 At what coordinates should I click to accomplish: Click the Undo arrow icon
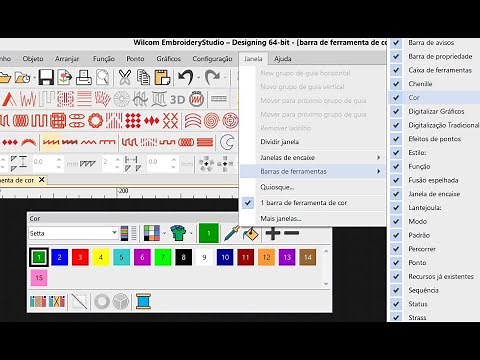click(x=186, y=77)
